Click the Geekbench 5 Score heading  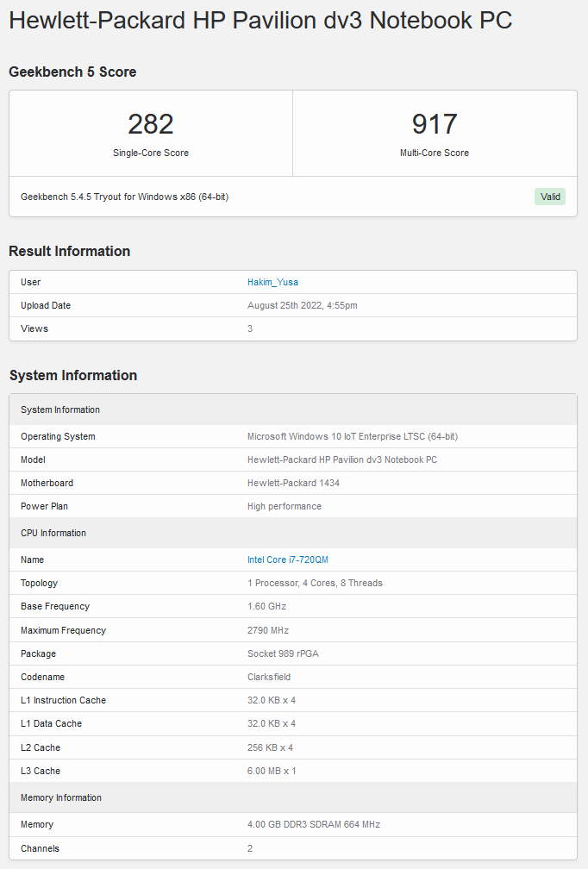(72, 72)
